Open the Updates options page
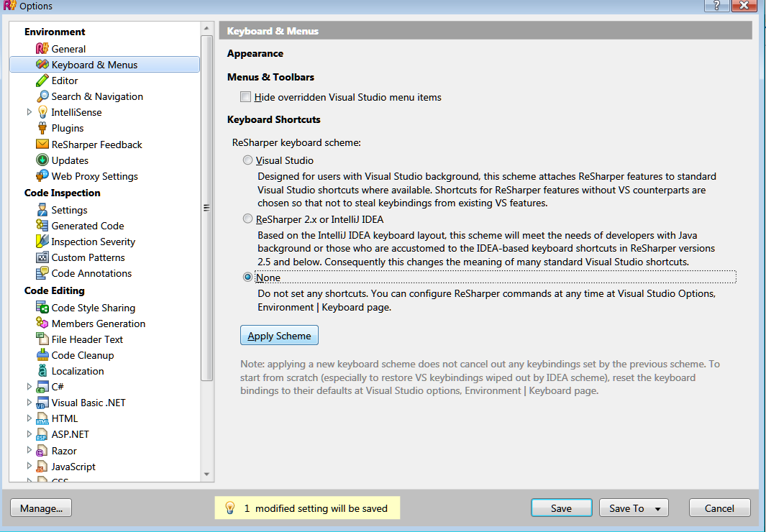The image size is (766, 532). pyautogui.click(x=70, y=160)
